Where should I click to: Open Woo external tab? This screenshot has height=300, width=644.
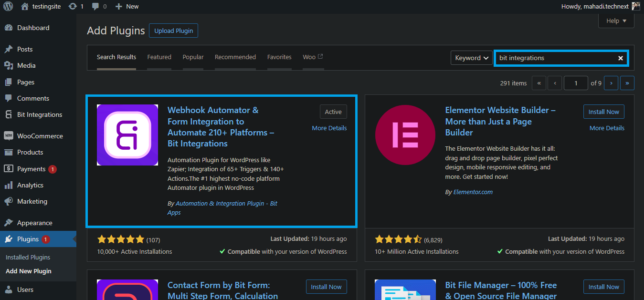(x=313, y=57)
